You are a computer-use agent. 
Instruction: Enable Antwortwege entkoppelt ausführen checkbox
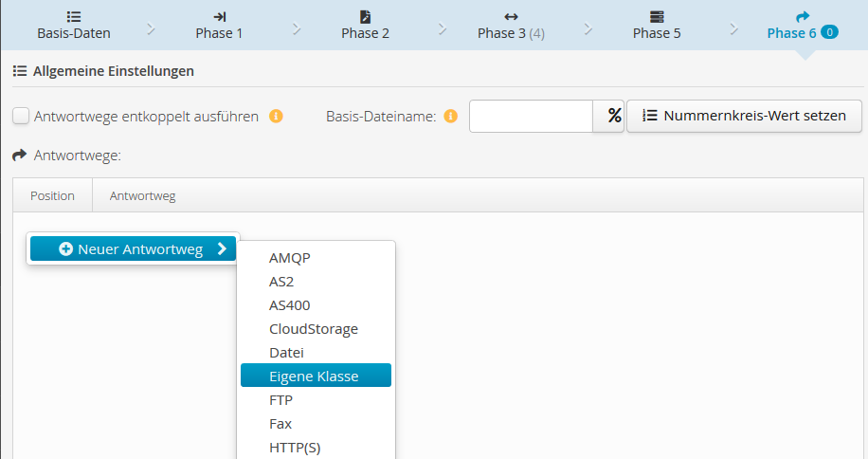pos(21,117)
